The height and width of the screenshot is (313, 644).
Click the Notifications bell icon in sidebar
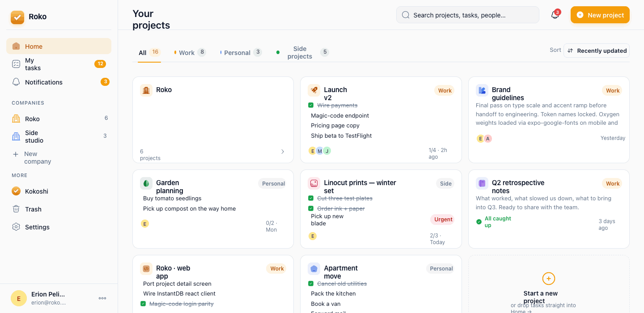pos(16,82)
